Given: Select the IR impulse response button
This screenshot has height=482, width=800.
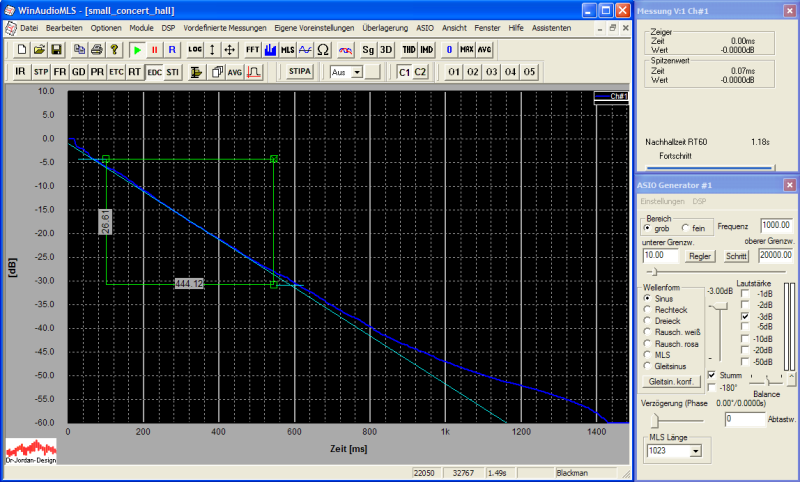Looking at the screenshot, I should tap(21, 72).
